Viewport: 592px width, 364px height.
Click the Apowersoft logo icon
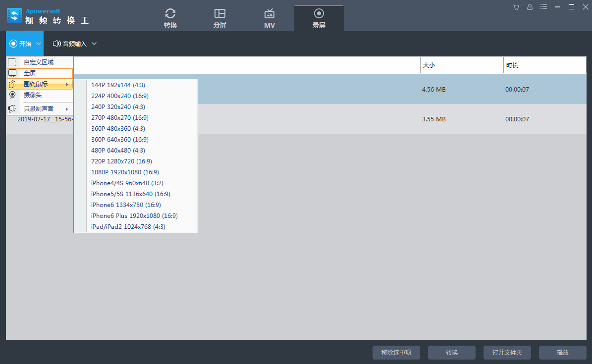click(14, 16)
